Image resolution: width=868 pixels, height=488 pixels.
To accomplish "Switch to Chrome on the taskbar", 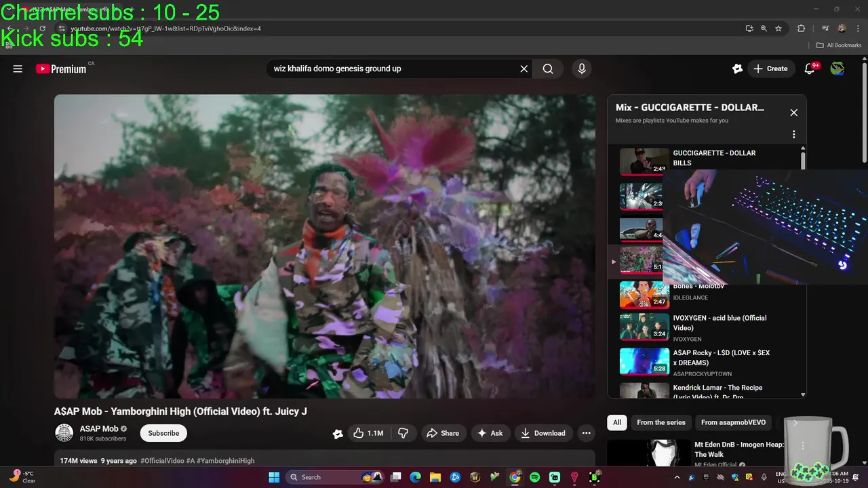I will (x=515, y=477).
